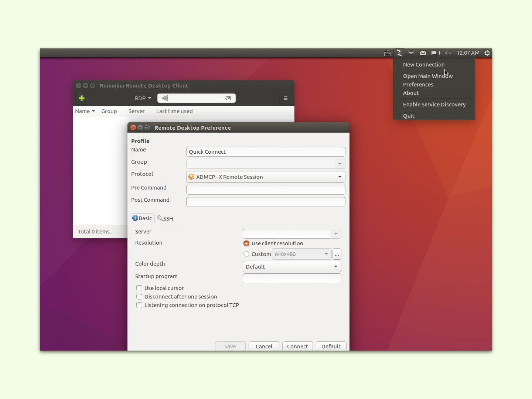Open the RDP protocol dropdown in main window

point(143,98)
